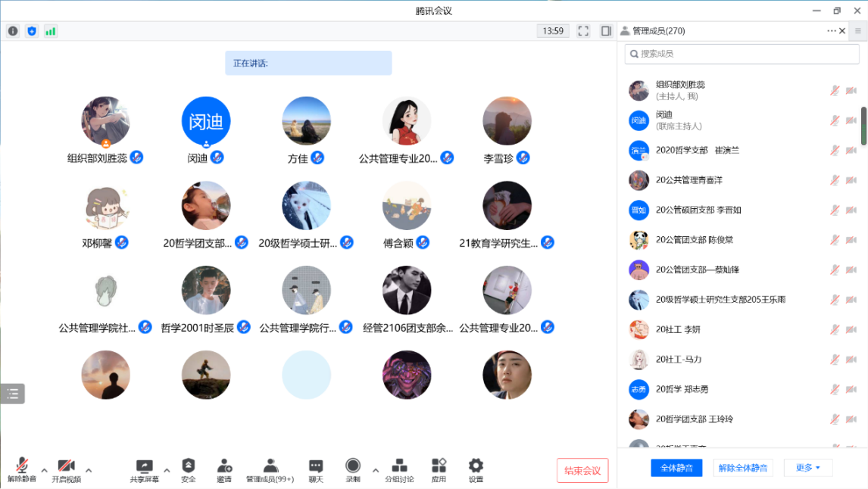Start 录制 recording
868x489 pixels.
coord(353,469)
